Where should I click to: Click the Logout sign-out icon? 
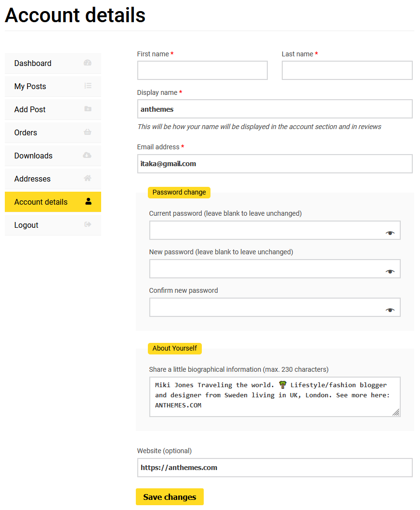(x=88, y=224)
